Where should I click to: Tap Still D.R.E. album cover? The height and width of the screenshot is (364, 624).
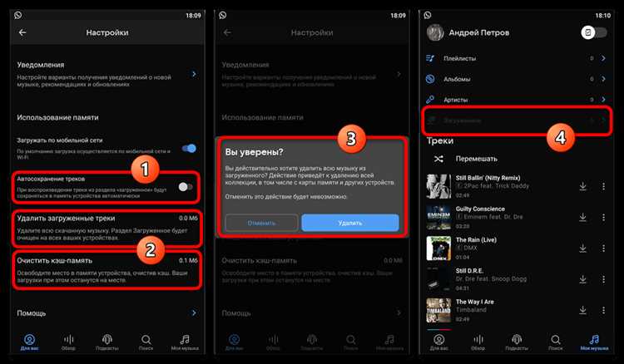click(x=438, y=279)
